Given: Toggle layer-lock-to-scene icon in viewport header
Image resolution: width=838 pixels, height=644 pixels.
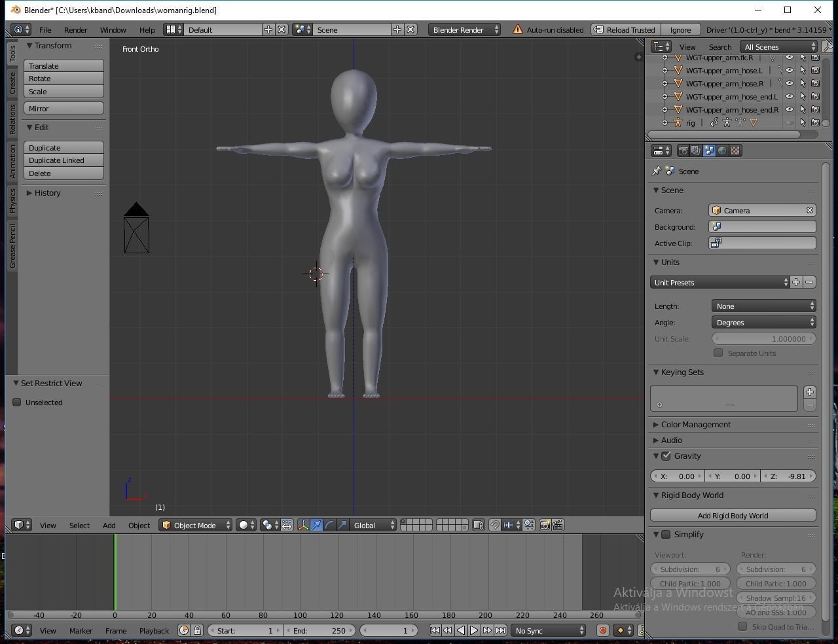Looking at the screenshot, I should click(479, 525).
